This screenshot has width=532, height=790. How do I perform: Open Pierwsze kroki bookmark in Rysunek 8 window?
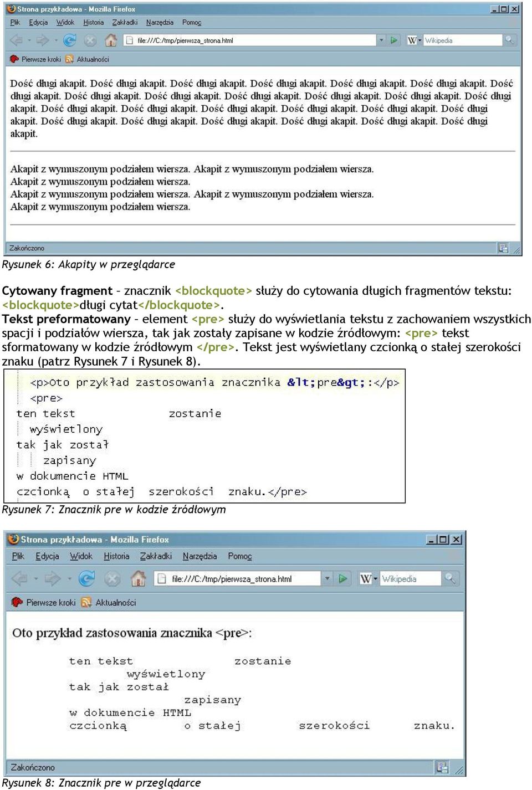tap(44, 602)
